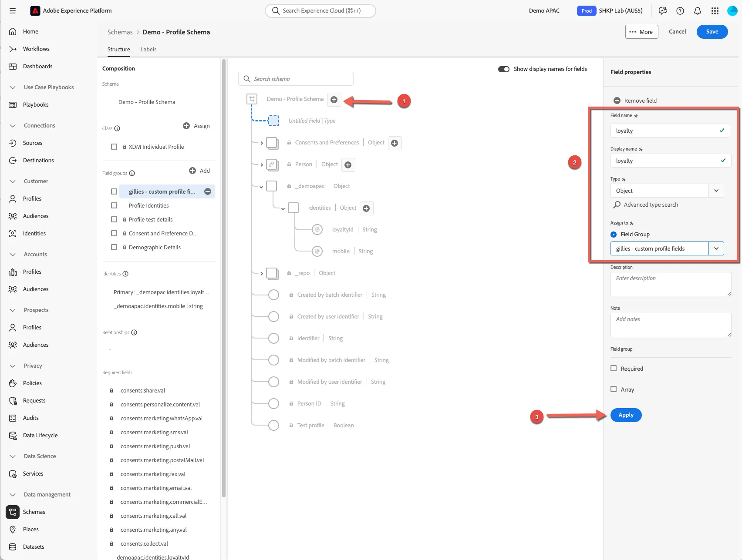Collapse the _demoapac object node

tap(261, 187)
